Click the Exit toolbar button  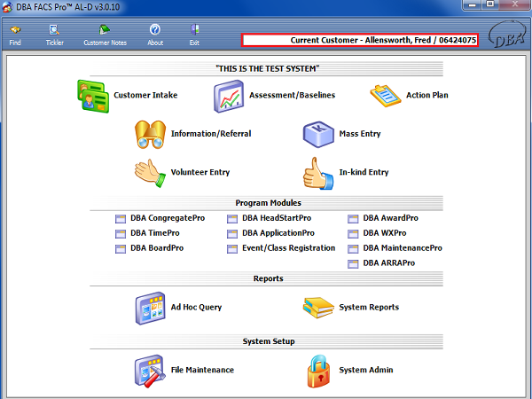(x=194, y=35)
